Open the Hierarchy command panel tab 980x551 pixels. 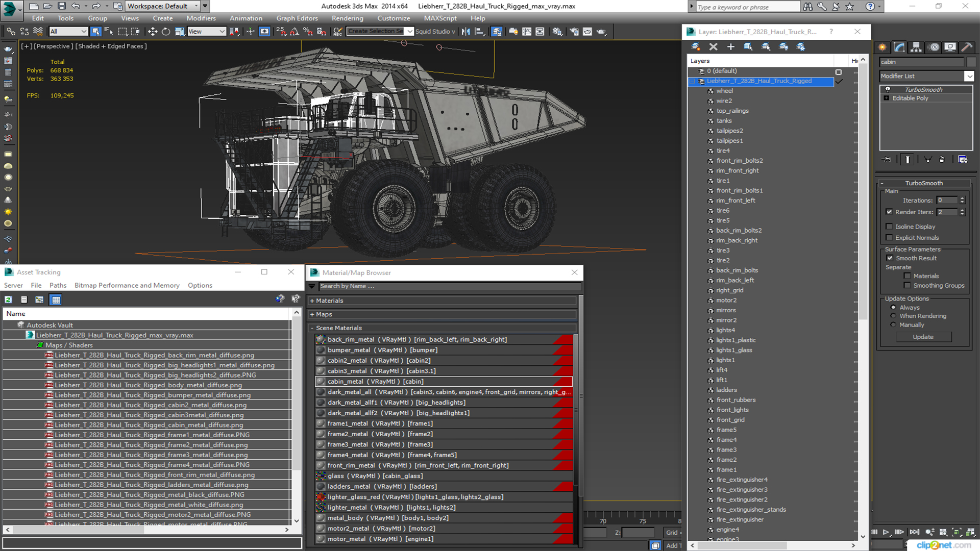click(916, 47)
